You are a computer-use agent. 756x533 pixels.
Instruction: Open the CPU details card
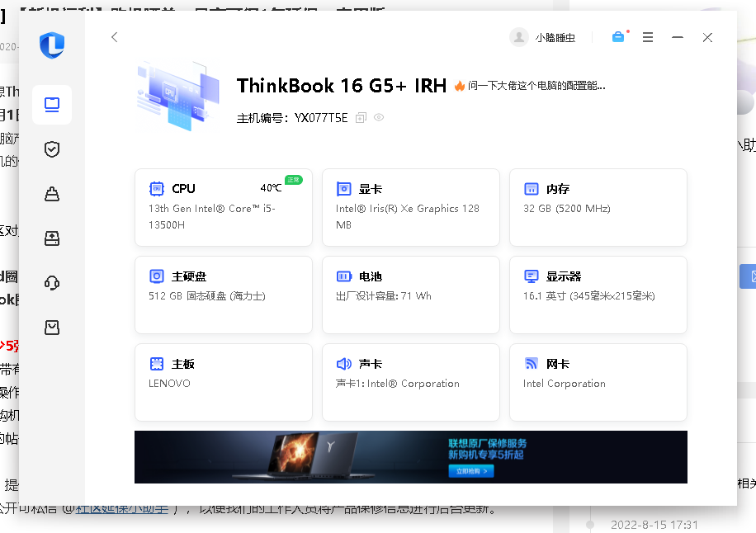point(224,207)
